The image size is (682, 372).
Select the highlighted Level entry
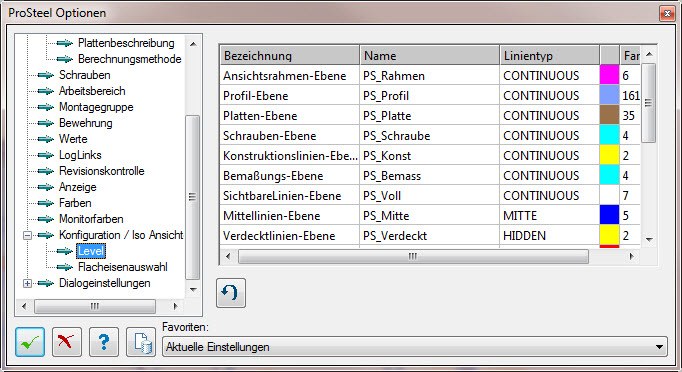pyautogui.click(x=91, y=251)
